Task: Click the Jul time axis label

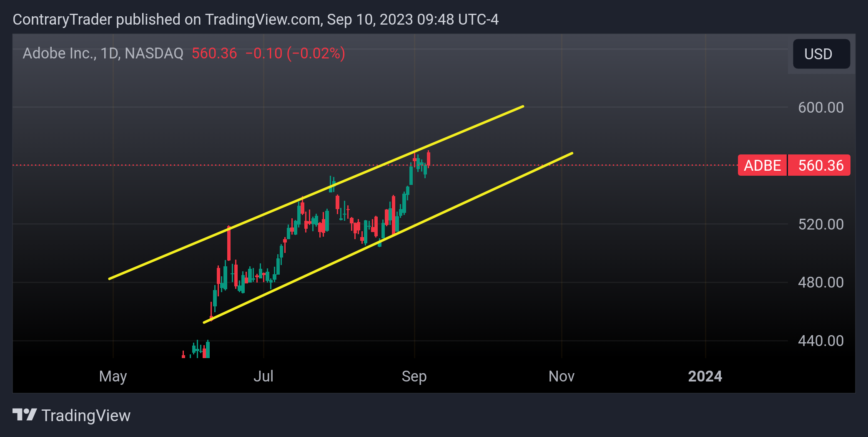Action: tap(263, 376)
